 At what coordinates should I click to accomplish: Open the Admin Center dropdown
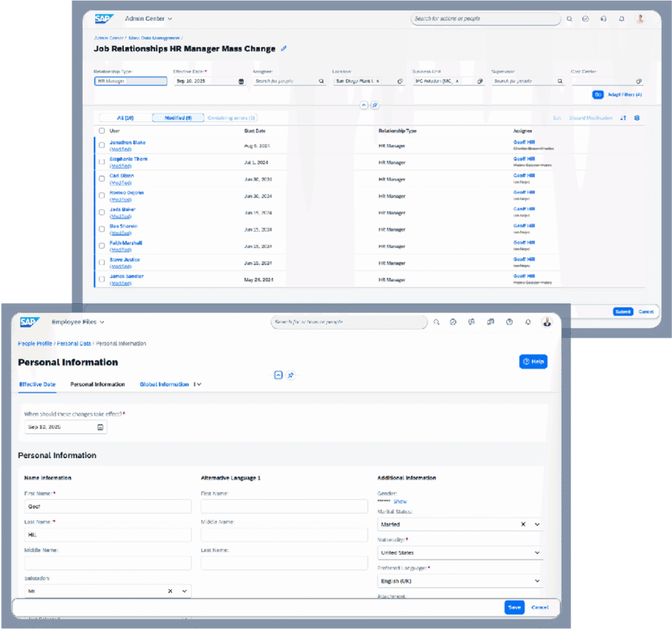tap(149, 18)
